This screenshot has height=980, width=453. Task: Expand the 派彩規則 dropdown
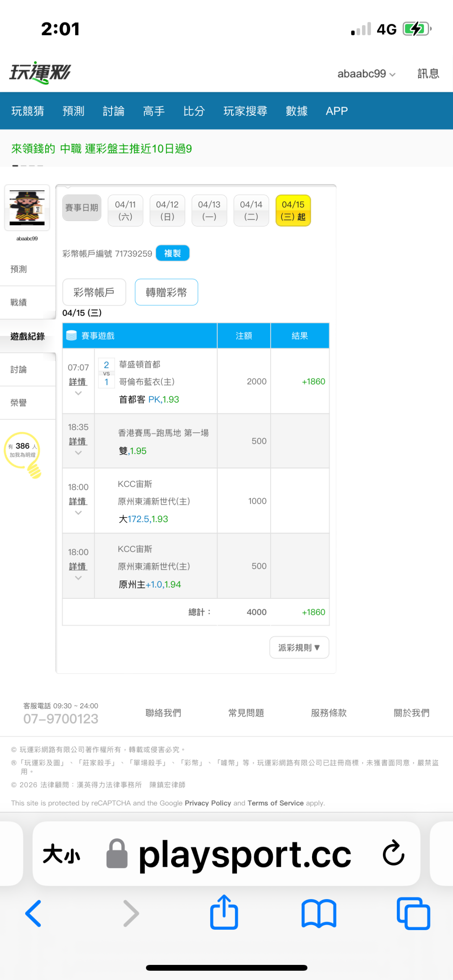(299, 647)
